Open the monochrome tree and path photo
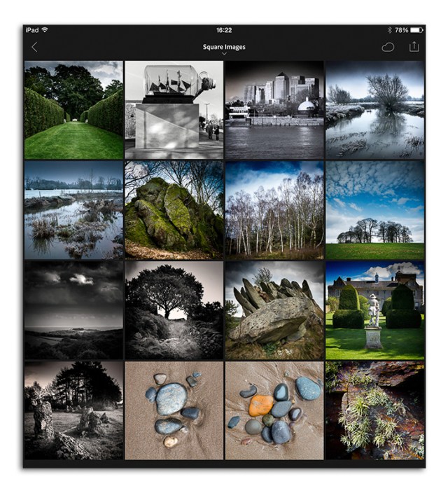The height and width of the screenshot is (493, 448). click(174, 310)
